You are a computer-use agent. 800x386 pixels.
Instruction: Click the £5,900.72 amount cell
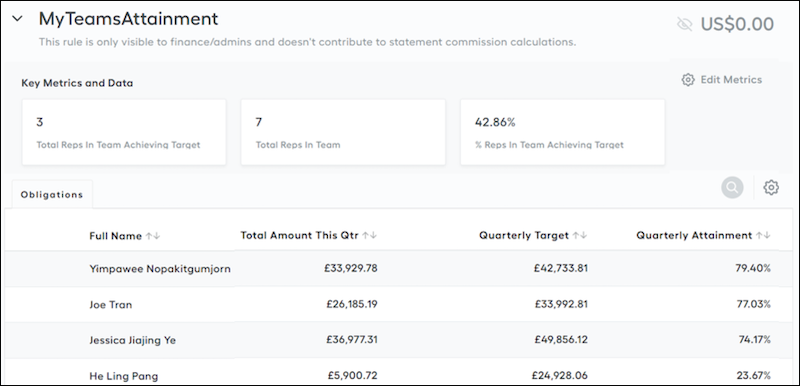point(353,376)
